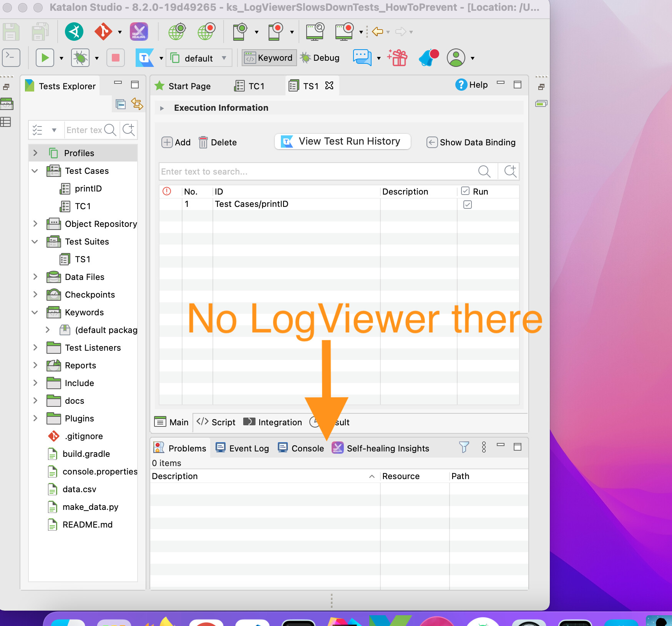The height and width of the screenshot is (626, 672).
Task: Open the Integration tab
Action: pos(273,422)
